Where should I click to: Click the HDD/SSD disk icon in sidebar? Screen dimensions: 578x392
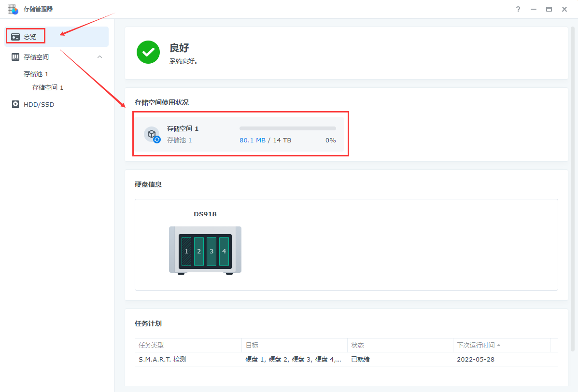15,104
